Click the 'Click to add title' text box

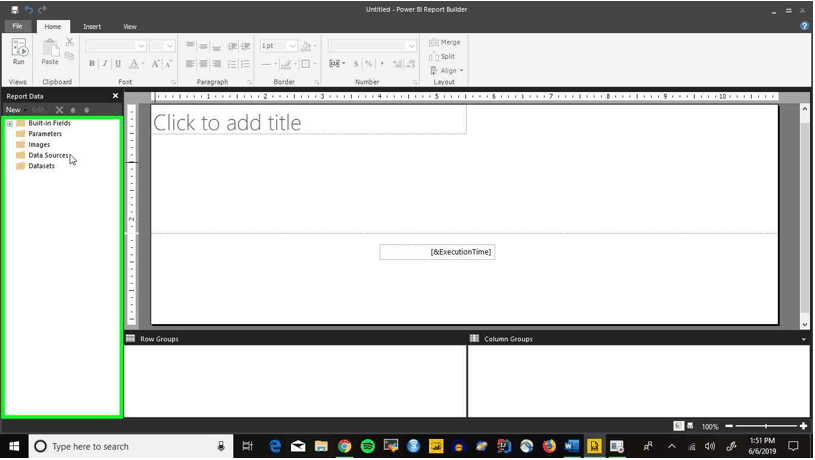309,121
